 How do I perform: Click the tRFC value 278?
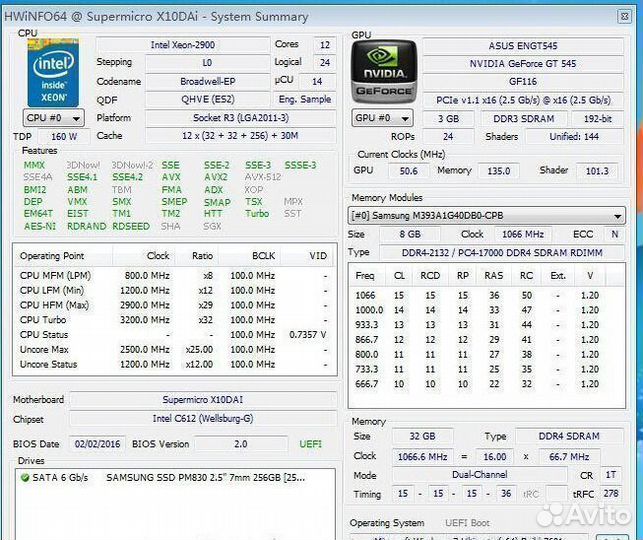coord(611,494)
